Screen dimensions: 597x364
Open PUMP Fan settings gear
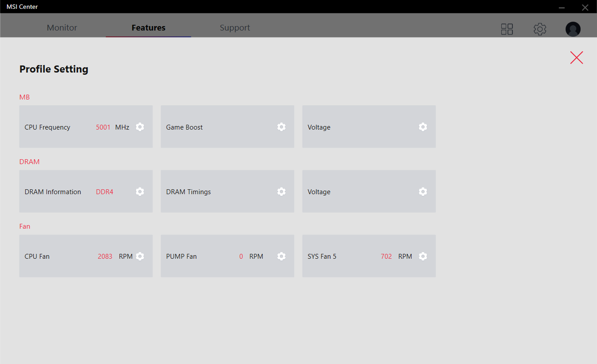pyautogui.click(x=281, y=256)
